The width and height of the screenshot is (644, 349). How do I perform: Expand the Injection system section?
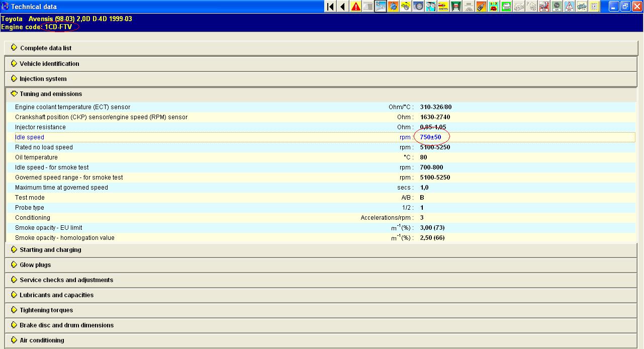43,79
